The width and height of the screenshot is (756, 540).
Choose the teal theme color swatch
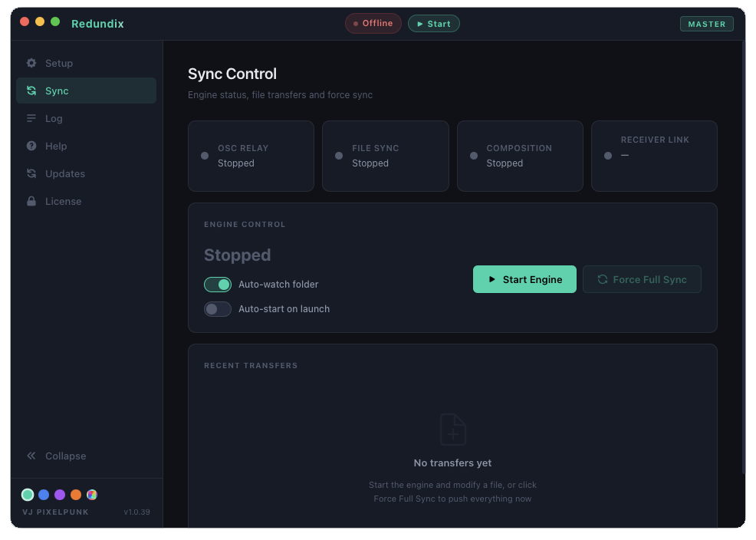coord(28,494)
